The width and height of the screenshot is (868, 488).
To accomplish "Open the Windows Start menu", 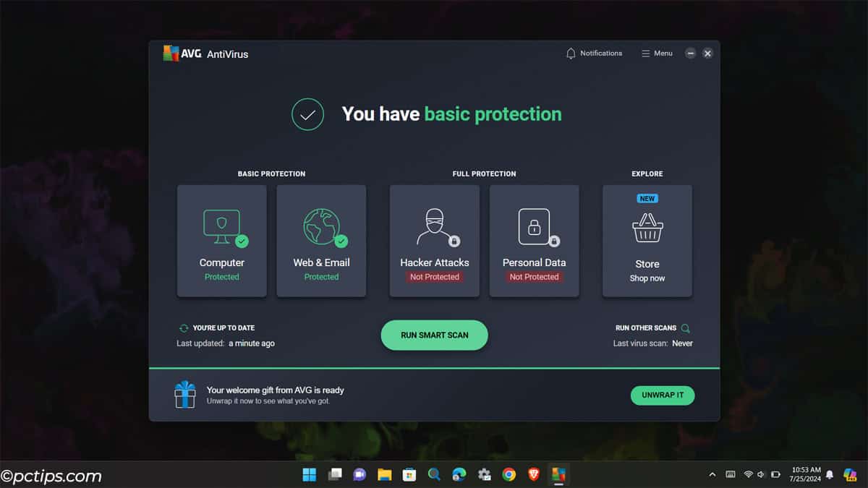I will [x=309, y=475].
